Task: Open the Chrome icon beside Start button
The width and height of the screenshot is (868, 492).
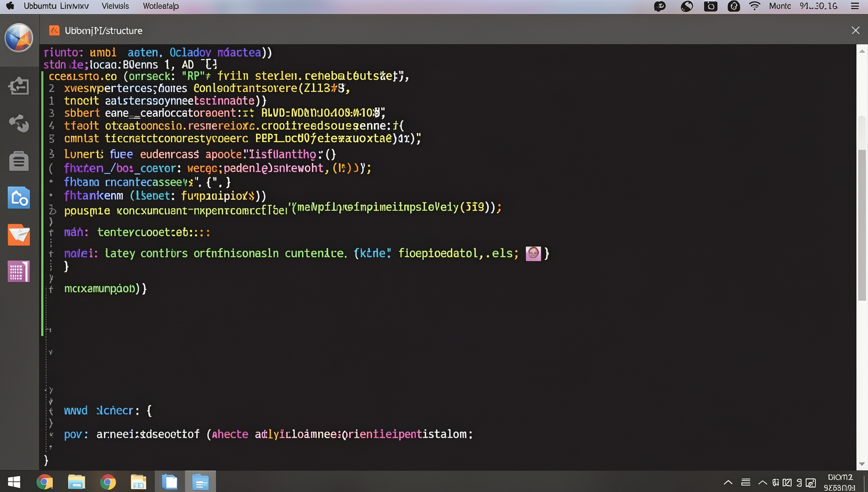Action: [x=44, y=482]
